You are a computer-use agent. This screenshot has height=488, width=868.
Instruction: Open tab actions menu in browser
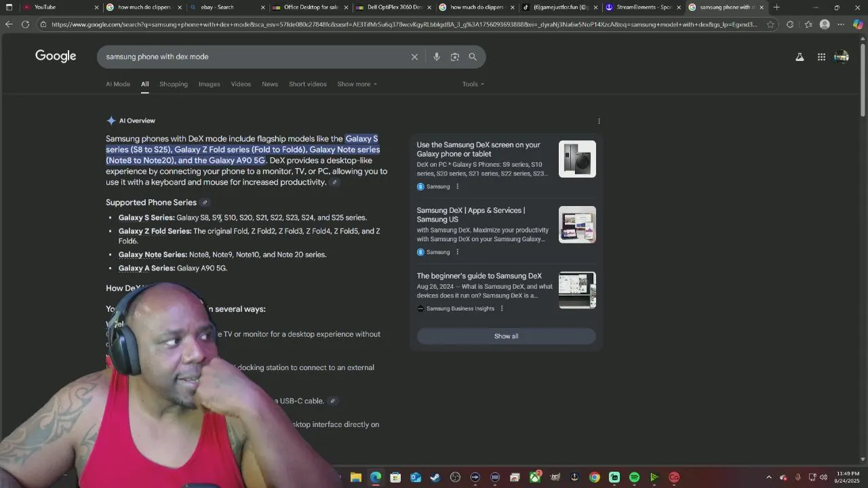point(9,7)
